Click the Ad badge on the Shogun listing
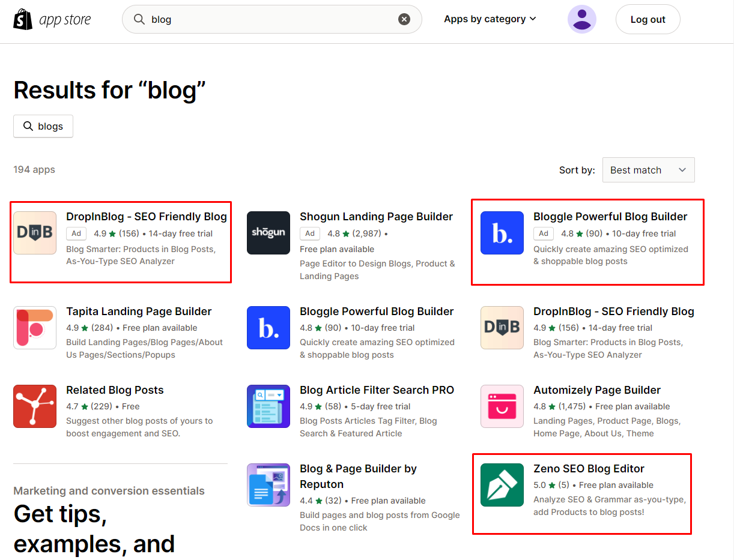The image size is (734, 560). click(x=310, y=233)
